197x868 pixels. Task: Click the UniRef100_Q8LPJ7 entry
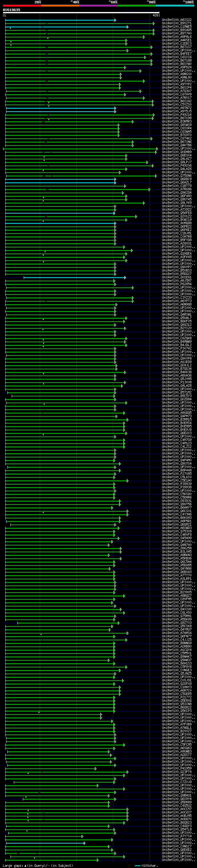pyautogui.click(x=177, y=162)
